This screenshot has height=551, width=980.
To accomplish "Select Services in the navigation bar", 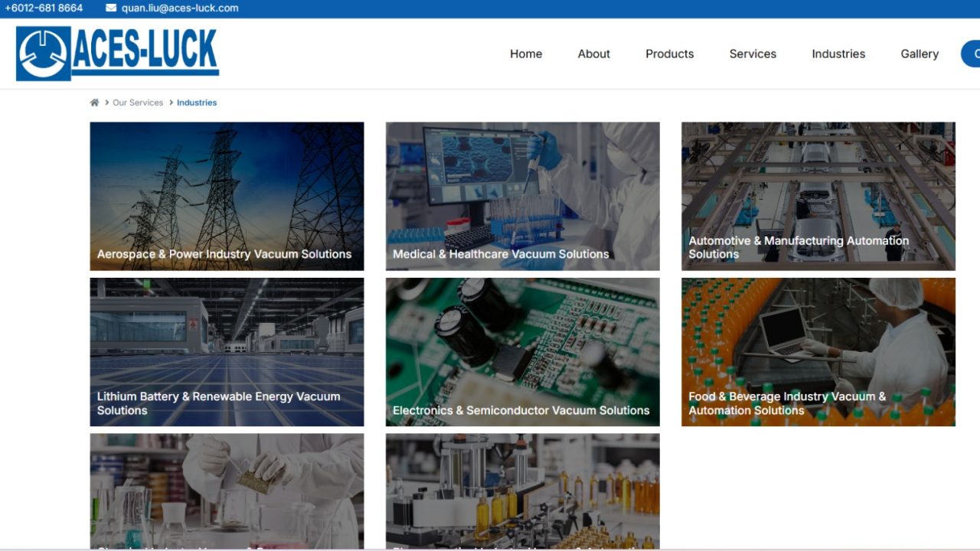I will (753, 54).
